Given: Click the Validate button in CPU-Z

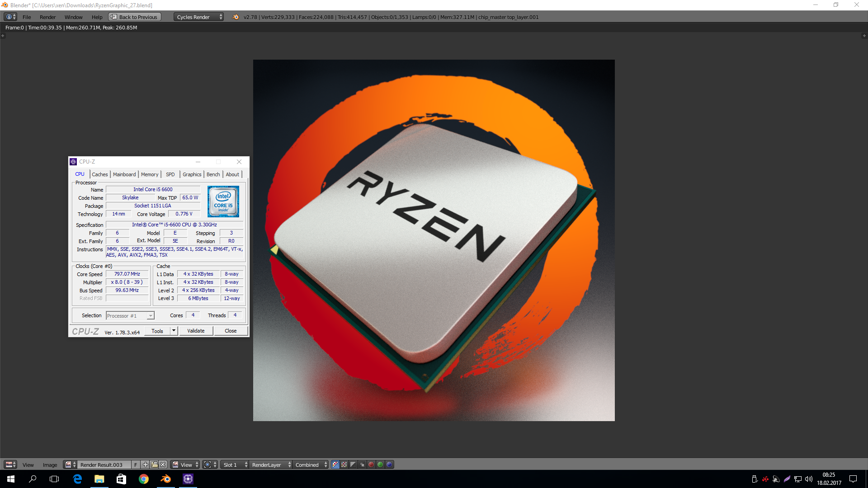Looking at the screenshot, I should [x=196, y=331].
